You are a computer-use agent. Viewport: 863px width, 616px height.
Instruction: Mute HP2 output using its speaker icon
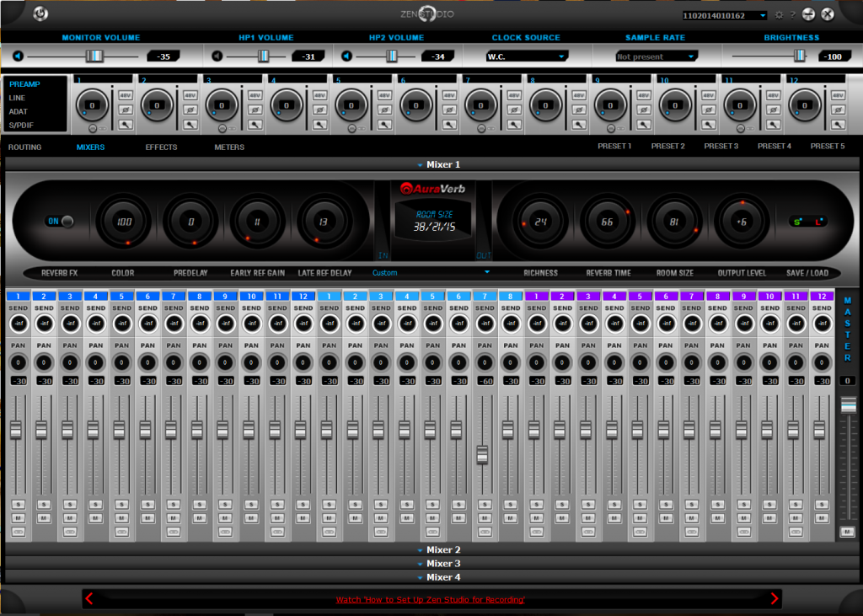pyautogui.click(x=346, y=56)
